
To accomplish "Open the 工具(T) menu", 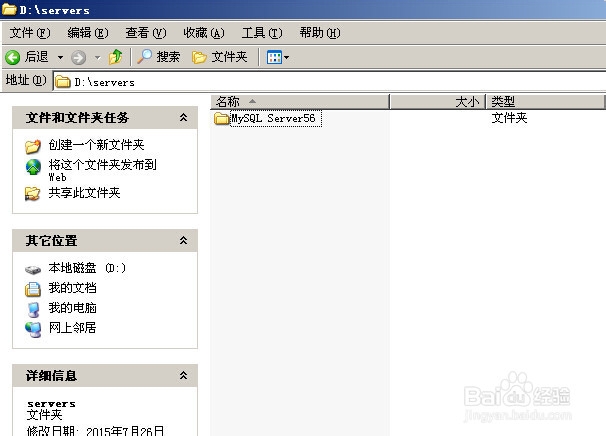I will (x=262, y=33).
